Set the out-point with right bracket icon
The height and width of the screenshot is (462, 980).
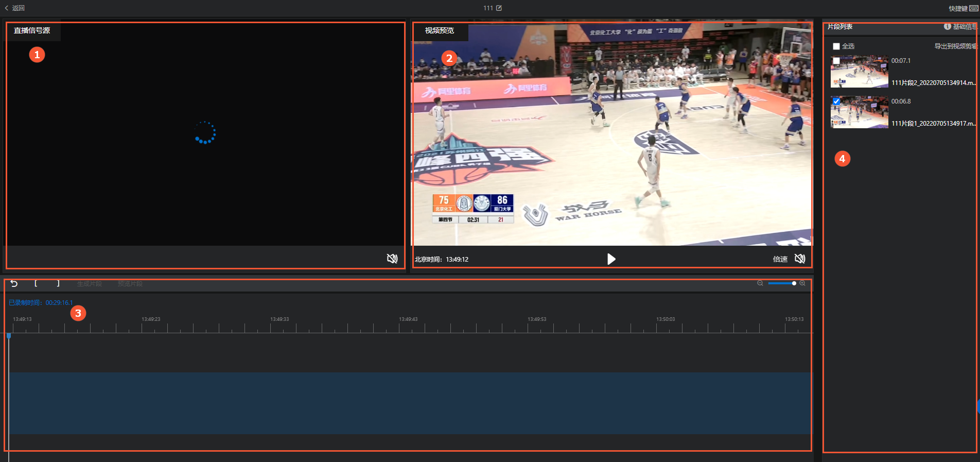pyautogui.click(x=58, y=283)
